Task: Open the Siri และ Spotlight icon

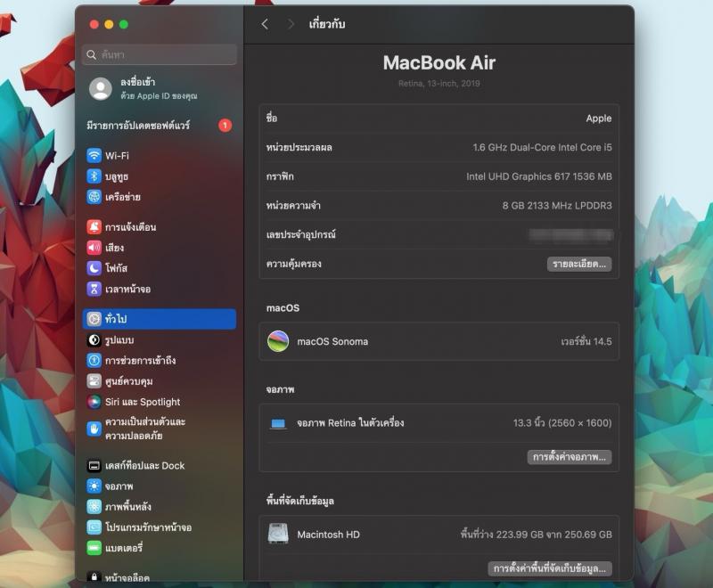Action: pyautogui.click(x=94, y=402)
